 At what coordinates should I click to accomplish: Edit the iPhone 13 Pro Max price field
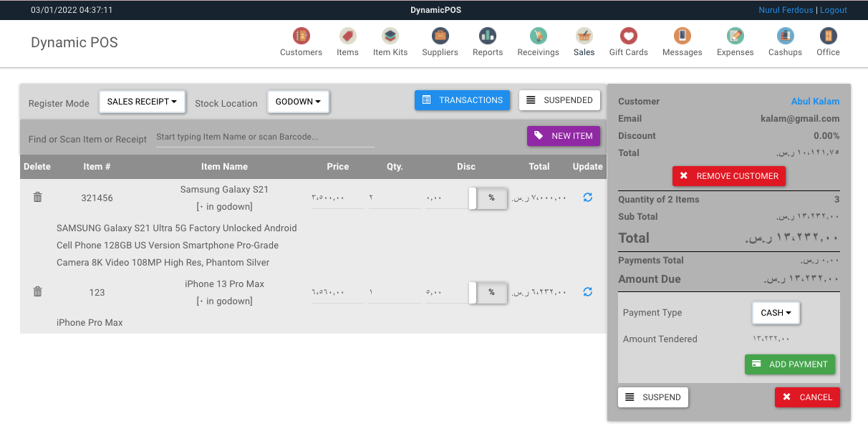[338, 292]
